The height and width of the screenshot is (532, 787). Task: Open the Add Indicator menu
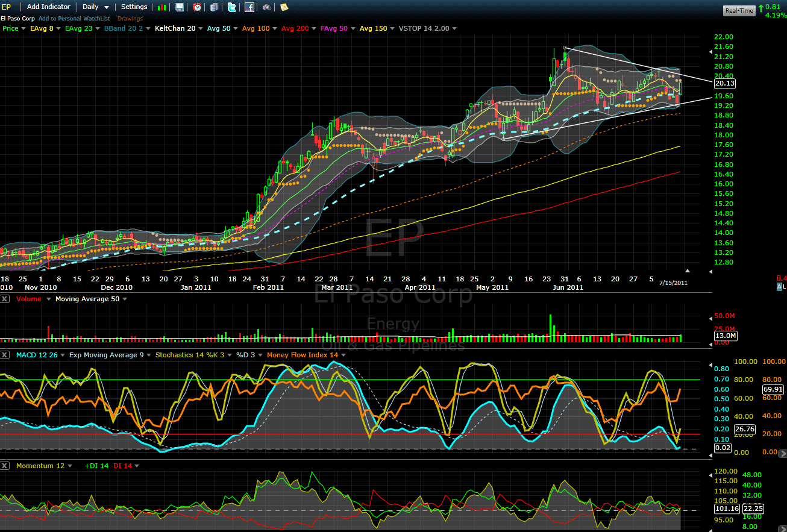pos(48,7)
